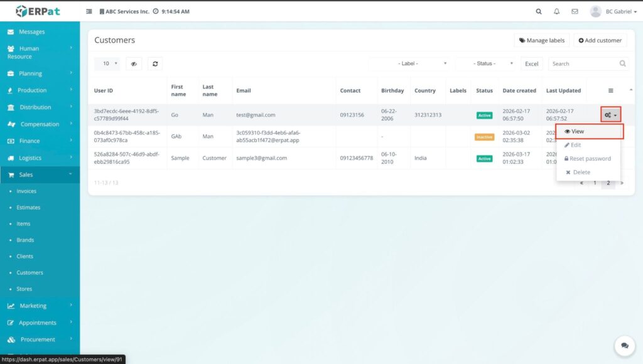Click the refresh icon button above table
This screenshot has width=643, height=364.
(x=154, y=63)
